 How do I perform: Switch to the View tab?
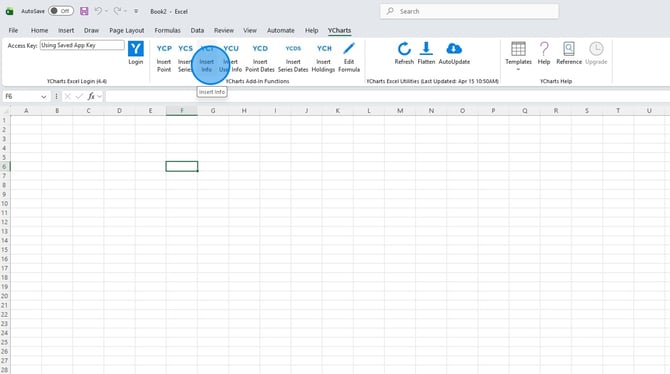pyautogui.click(x=250, y=30)
